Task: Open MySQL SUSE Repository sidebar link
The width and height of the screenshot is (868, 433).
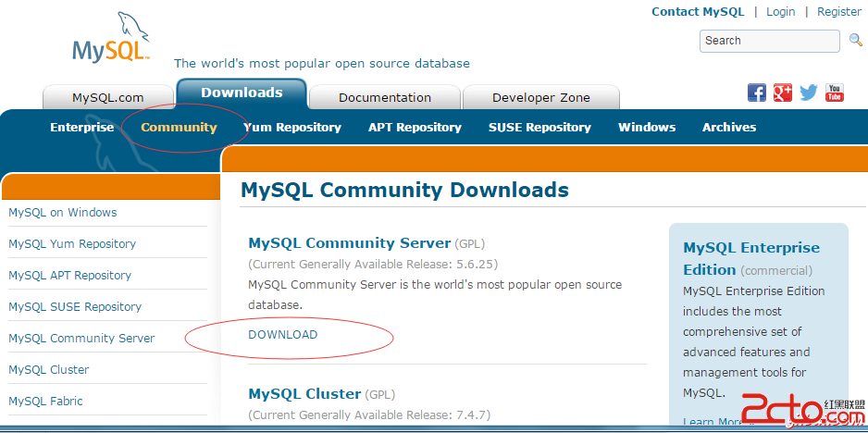Action: pyautogui.click(x=75, y=307)
